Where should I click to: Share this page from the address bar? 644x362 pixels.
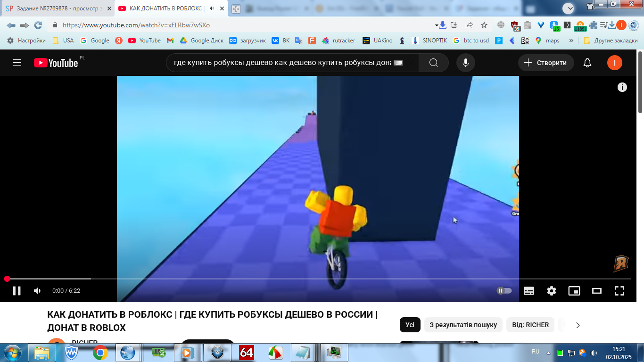coord(469,25)
